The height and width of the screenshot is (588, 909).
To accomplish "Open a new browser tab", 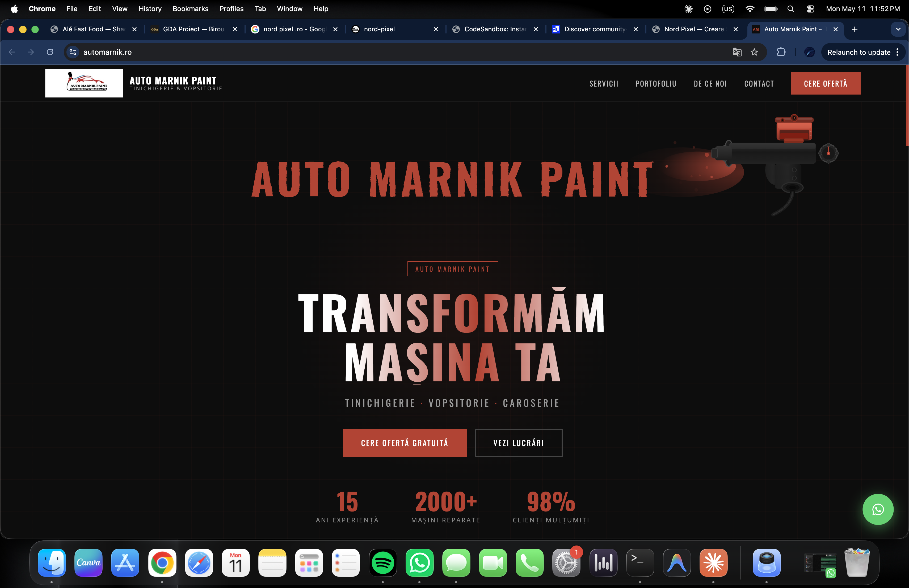I will (855, 29).
